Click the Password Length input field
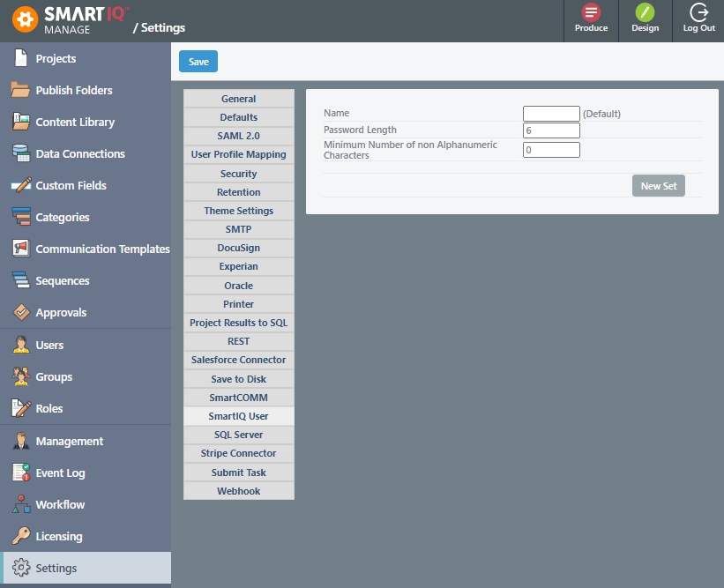Image resolution: width=724 pixels, height=588 pixels. pyautogui.click(x=551, y=130)
